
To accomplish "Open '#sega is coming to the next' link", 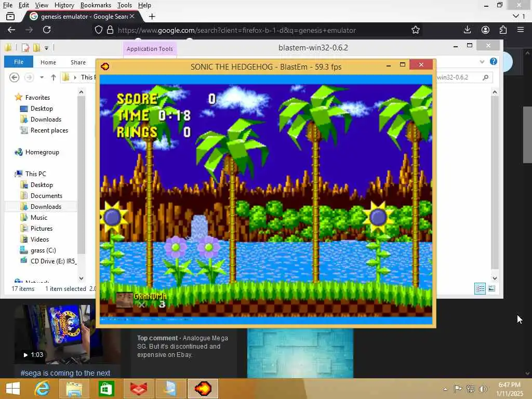I will click(x=65, y=373).
